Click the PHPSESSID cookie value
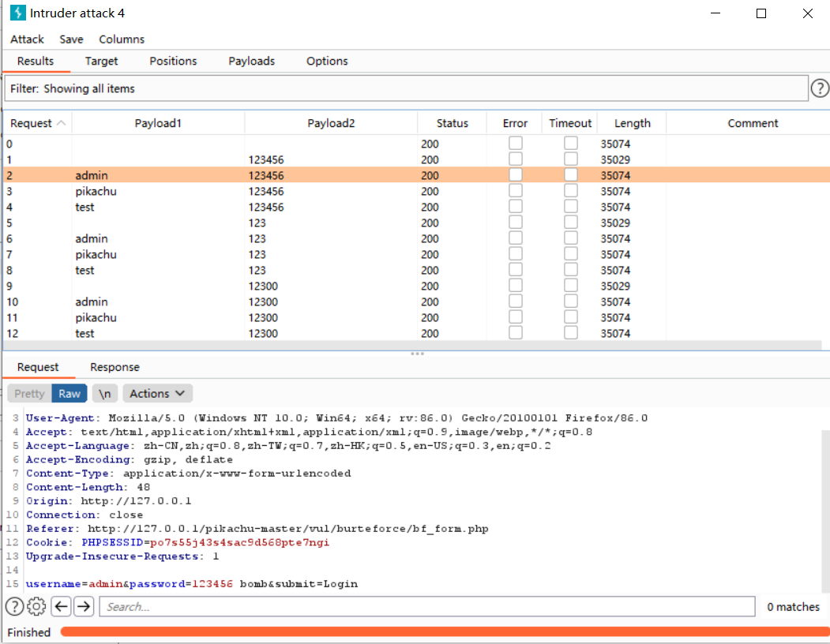This screenshot has width=830, height=644. 239,542
